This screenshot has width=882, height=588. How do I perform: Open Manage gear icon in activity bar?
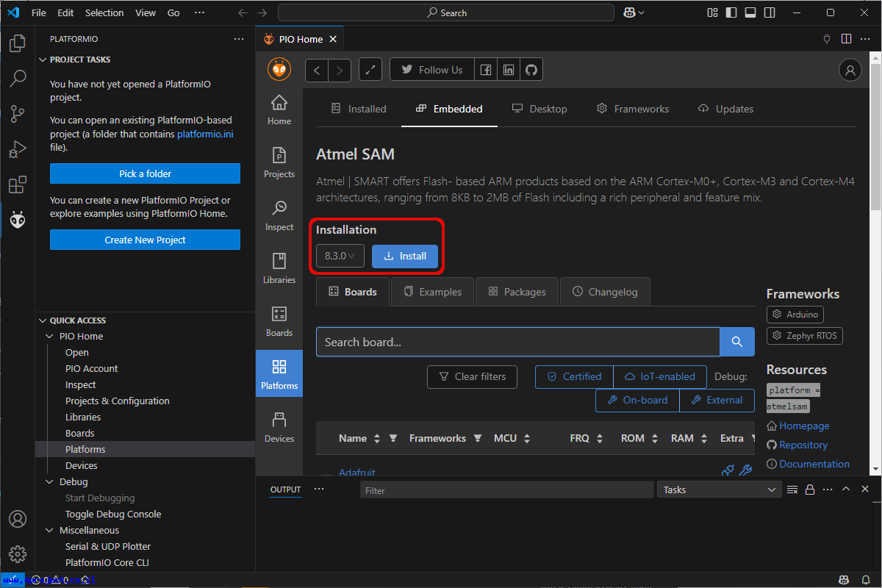(18, 553)
